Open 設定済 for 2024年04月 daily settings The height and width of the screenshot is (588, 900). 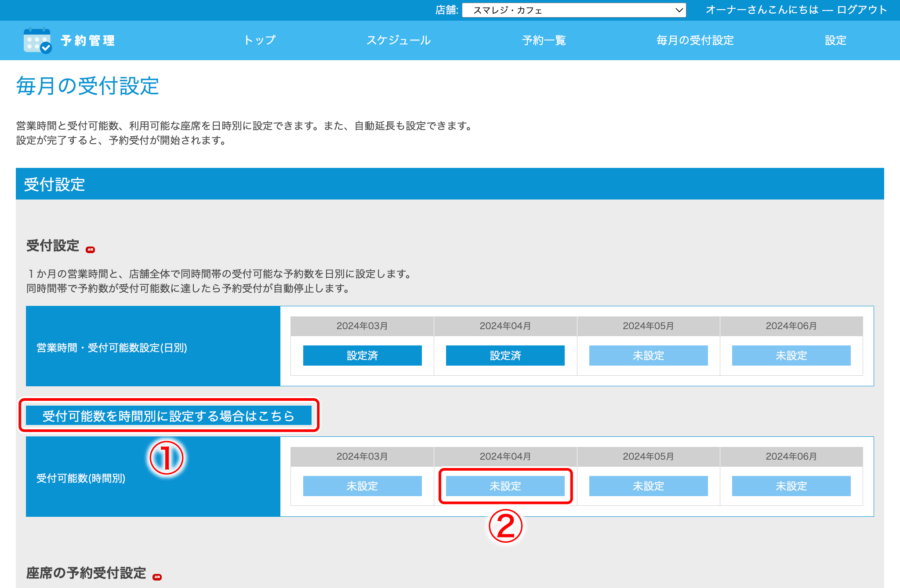tap(504, 356)
